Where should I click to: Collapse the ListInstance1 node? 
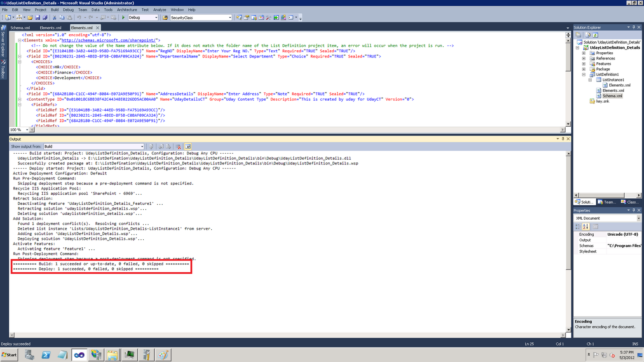tap(590, 80)
